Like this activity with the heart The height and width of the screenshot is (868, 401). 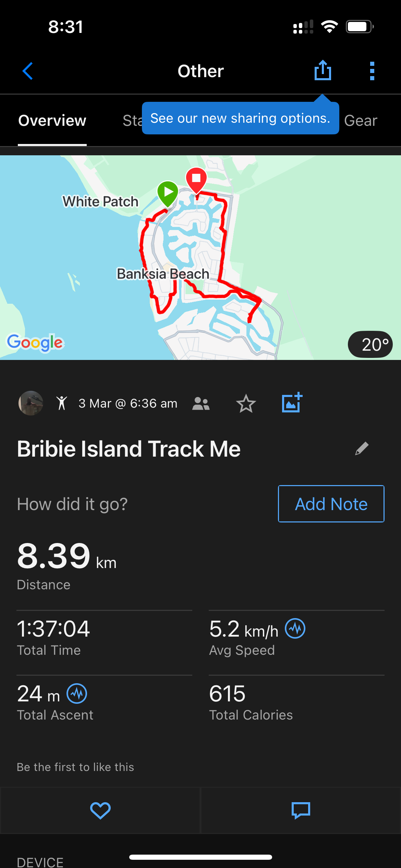click(100, 810)
